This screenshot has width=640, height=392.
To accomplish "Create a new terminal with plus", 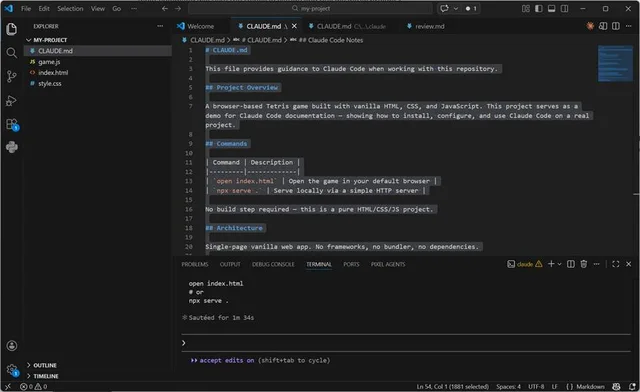I will pos(551,264).
